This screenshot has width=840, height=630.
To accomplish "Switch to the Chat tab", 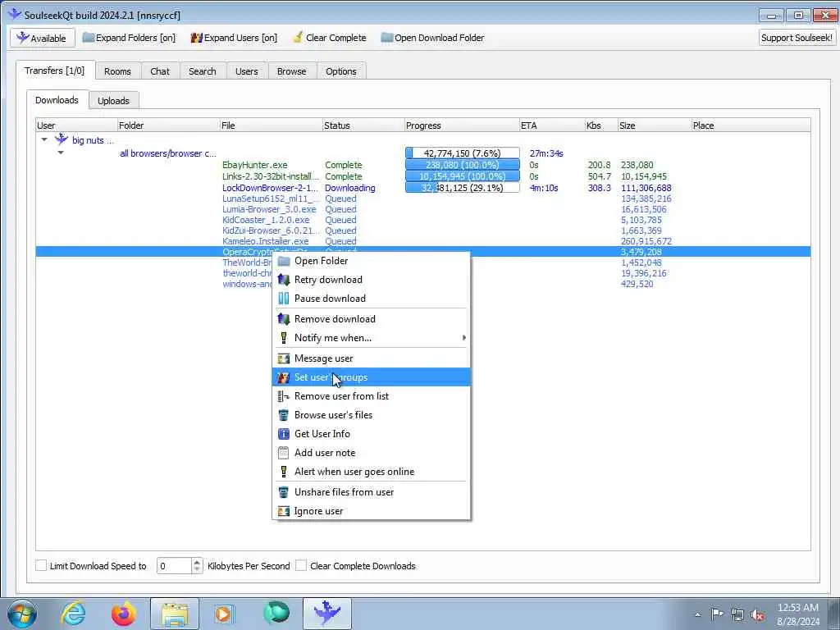I will [160, 71].
